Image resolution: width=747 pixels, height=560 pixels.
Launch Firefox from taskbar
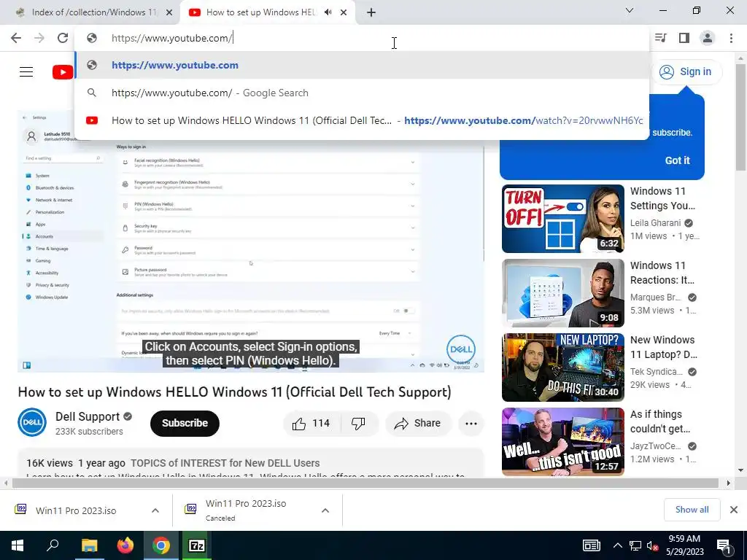click(x=125, y=545)
